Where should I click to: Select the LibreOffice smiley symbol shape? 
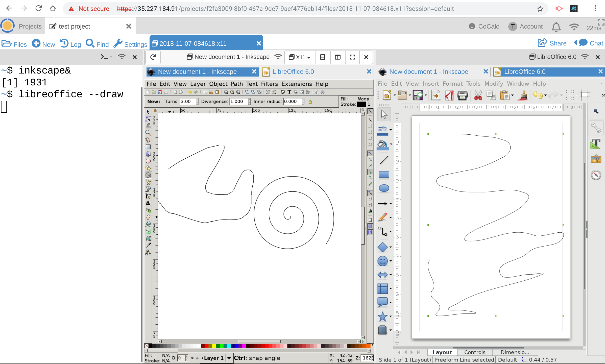[382, 261]
